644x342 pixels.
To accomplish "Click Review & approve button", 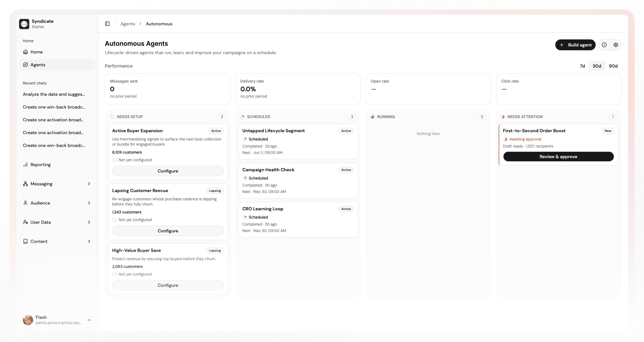I will point(558,156).
